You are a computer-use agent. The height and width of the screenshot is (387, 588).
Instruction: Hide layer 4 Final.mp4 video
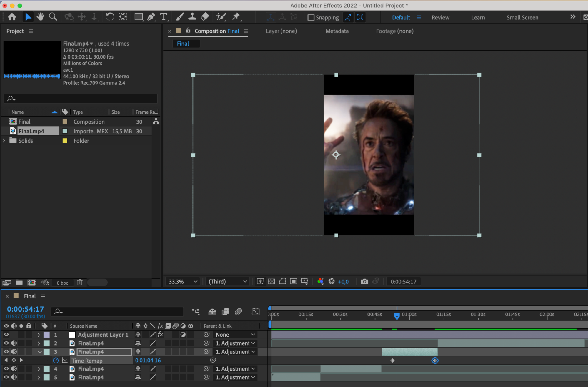(x=6, y=369)
